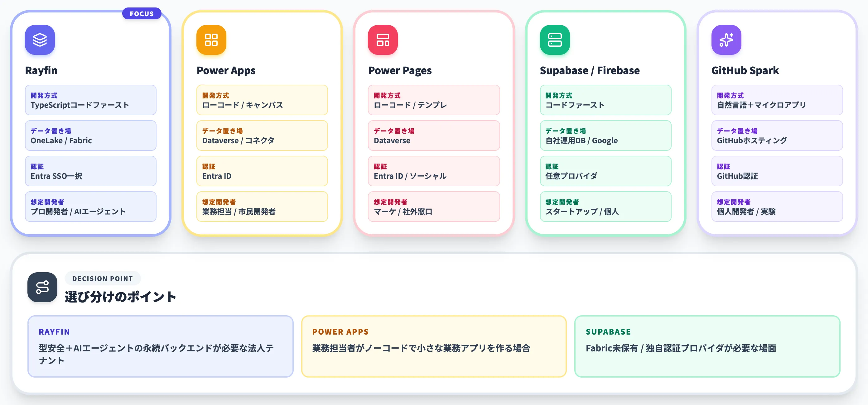Click the GitHub Spark sparkle icon
868x405 pixels.
pyautogui.click(x=726, y=40)
